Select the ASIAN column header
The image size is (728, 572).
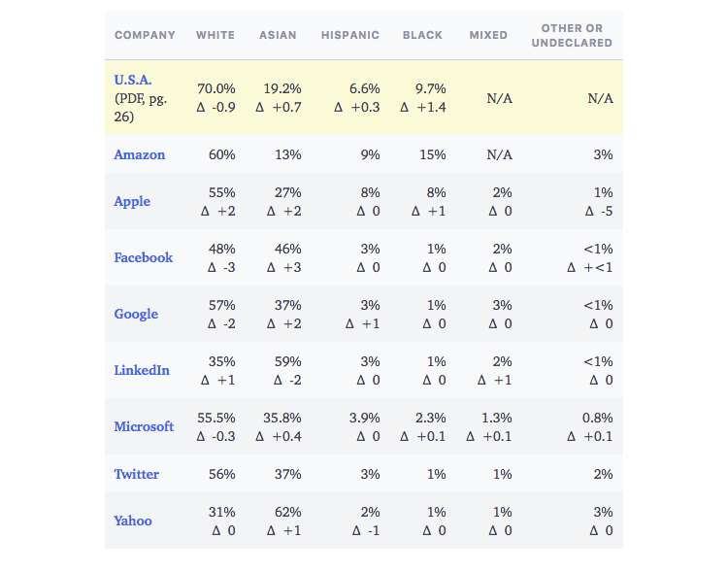point(278,35)
